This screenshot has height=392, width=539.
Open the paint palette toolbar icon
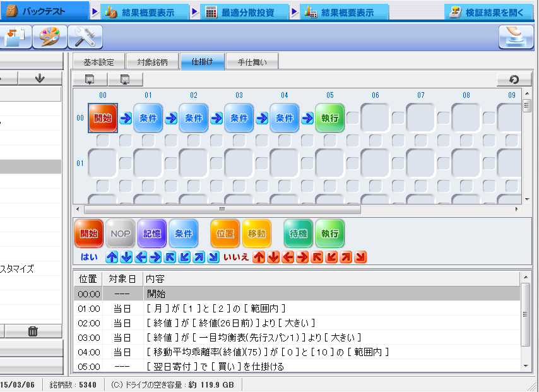click(x=50, y=37)
